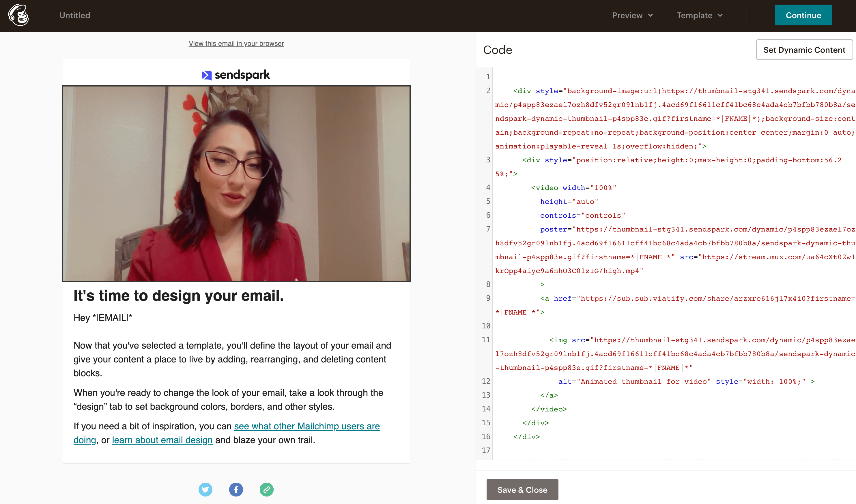Click the 'Hey *|EMAIL|*' greeting text
This screenshot has height=504, width=856.
(103, 318)
